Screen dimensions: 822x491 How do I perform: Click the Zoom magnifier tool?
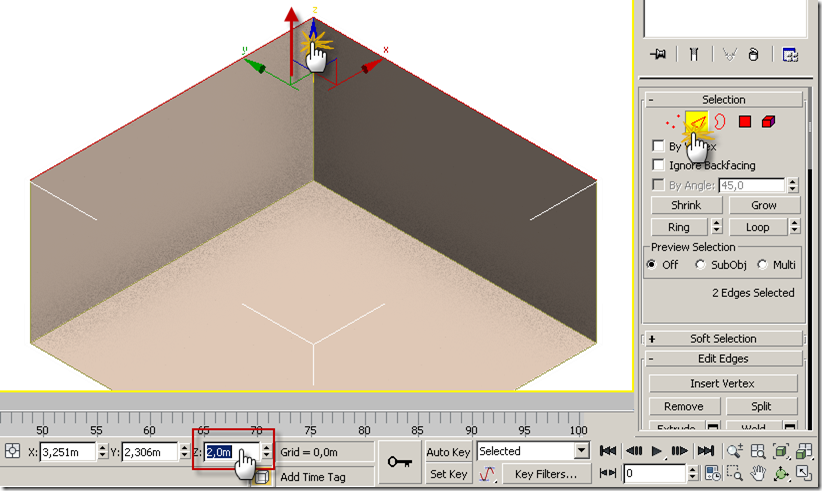(734, 451)
